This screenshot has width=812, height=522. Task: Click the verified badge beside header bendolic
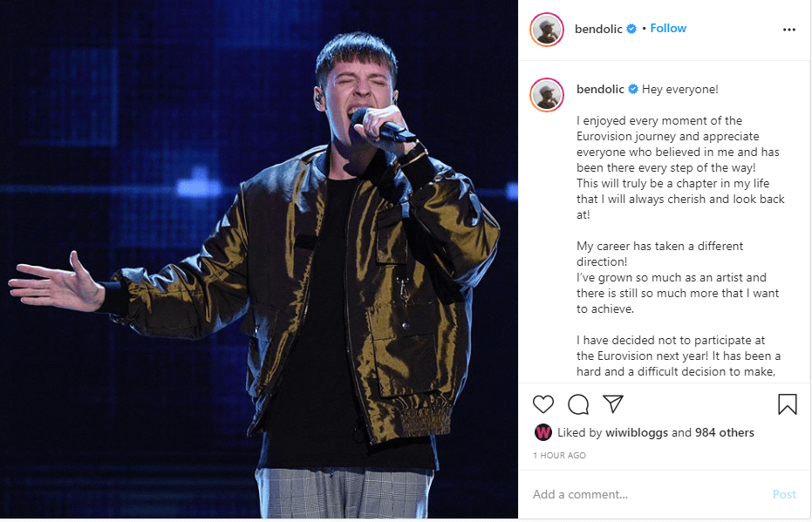631,29
